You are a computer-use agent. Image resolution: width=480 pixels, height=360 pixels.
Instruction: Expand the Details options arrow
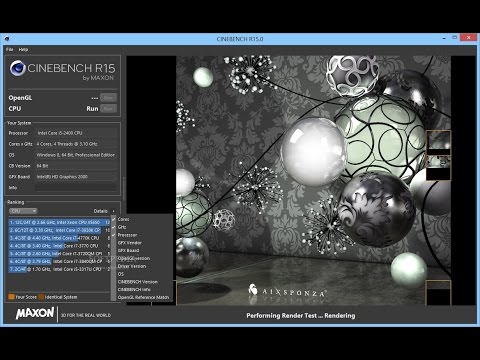coord(113,211)
